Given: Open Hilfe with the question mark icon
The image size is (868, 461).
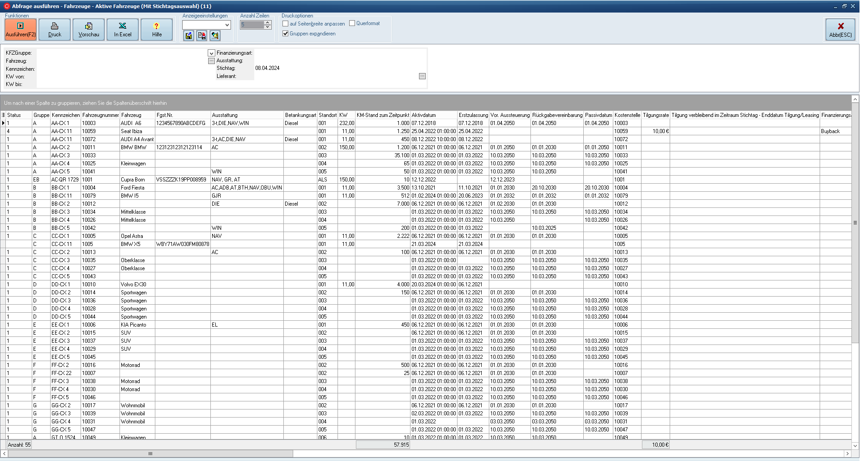Looking at the screenshot, I should 157,30.
